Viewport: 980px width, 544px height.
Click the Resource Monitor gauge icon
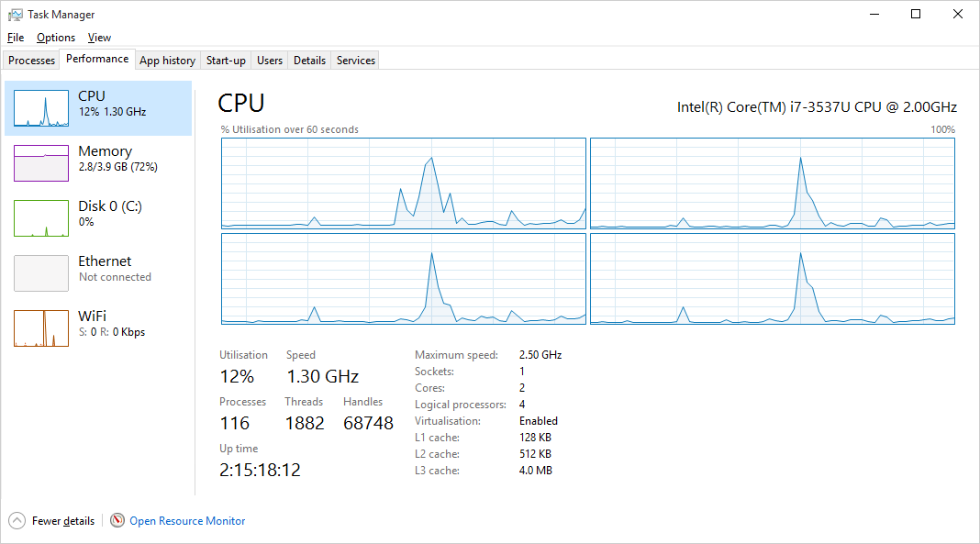117,520
